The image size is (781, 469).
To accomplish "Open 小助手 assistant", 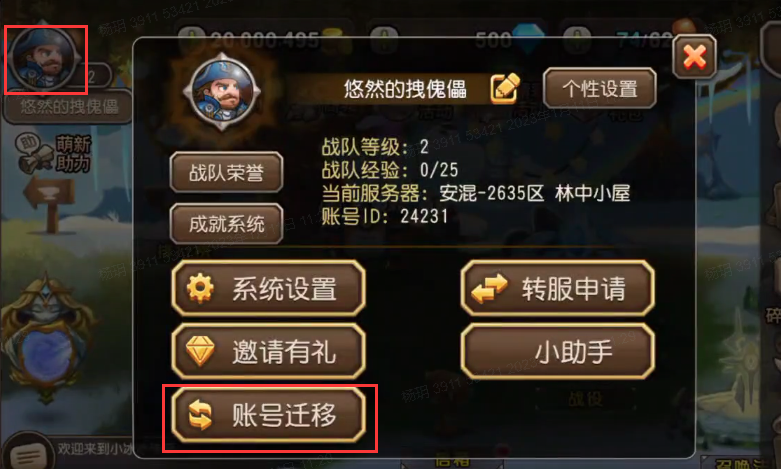I will click(557, 352).
